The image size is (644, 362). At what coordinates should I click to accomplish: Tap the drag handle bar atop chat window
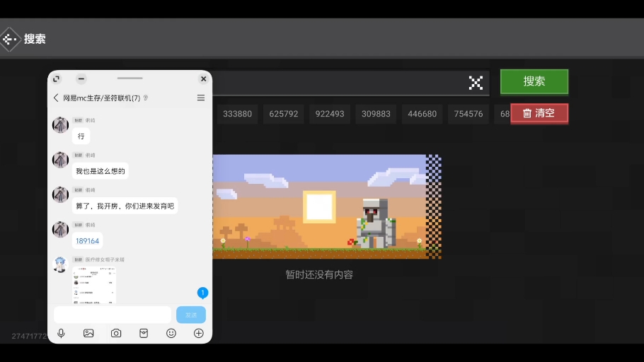(130, 78)
